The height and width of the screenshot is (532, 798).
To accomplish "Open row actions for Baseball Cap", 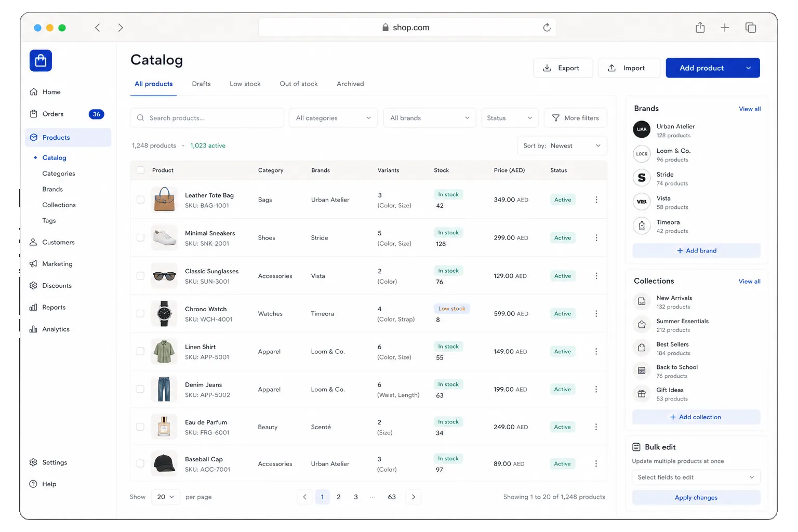I will [x=596, y=464].
